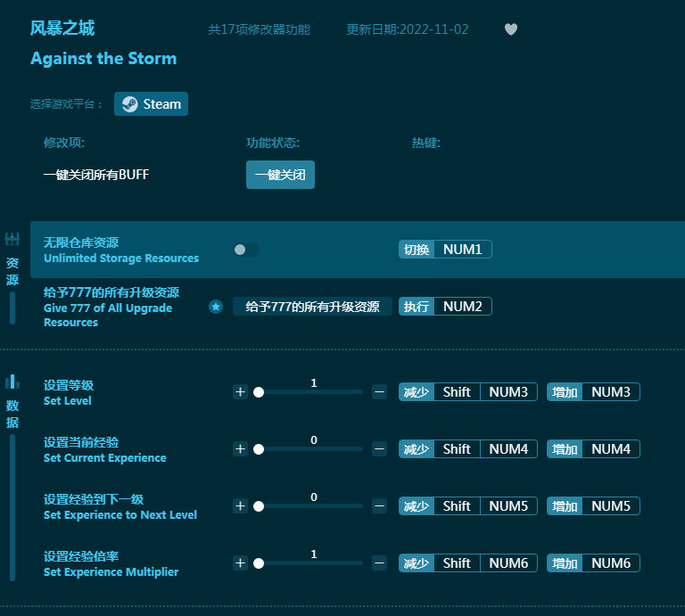This screenshot has width=685, height=616.
Task: Click plus icon for Set Level
Action: pyautogui.click(x=240, y=392)
